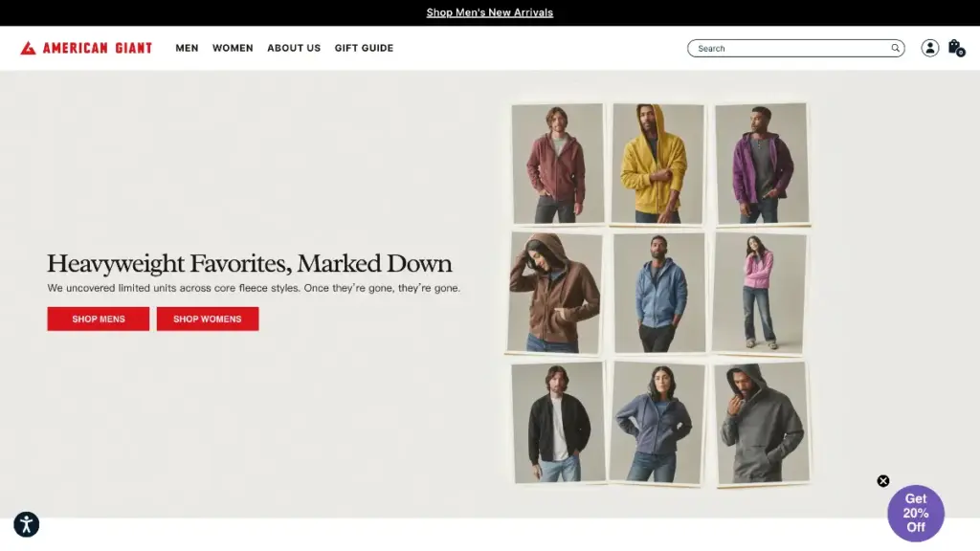Select the yellow hoodie product photo
980x551 pixels.
pyautogui.click(x=658, y=163)
